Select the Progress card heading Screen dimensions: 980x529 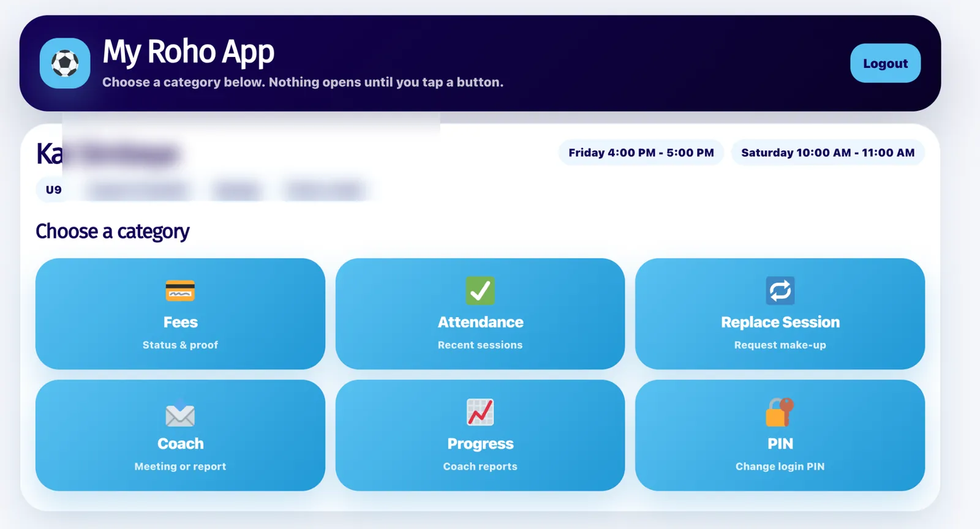coord(480,444)
